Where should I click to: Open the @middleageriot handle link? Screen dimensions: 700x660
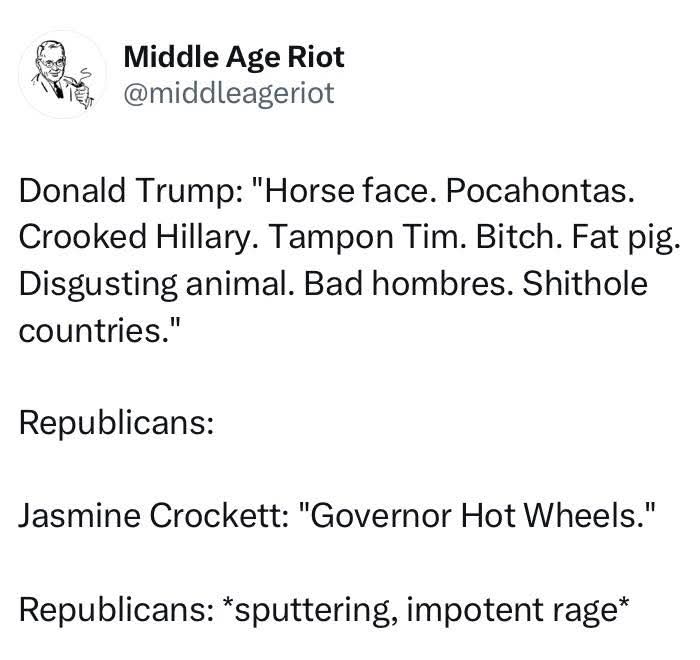point(229,93)
